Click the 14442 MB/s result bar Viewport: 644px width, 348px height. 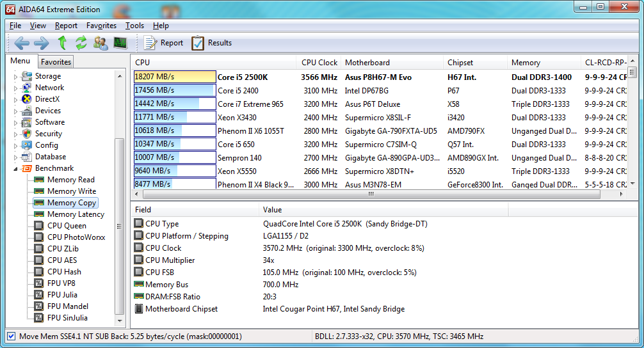(175, 104)
